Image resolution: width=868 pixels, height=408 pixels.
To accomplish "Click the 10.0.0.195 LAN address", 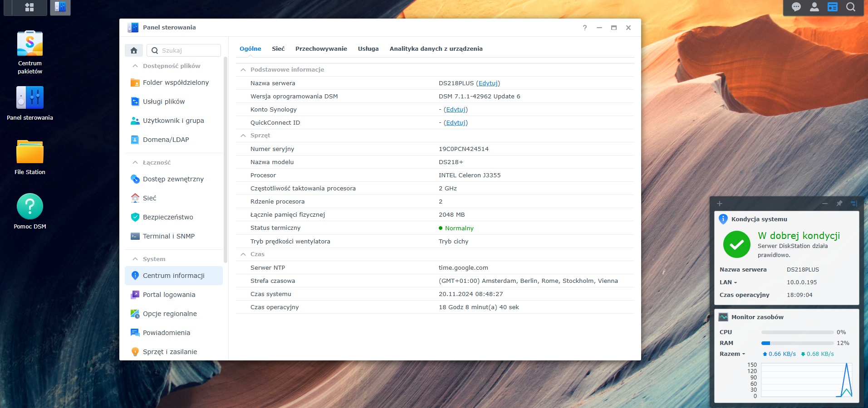I will point(802,282).
